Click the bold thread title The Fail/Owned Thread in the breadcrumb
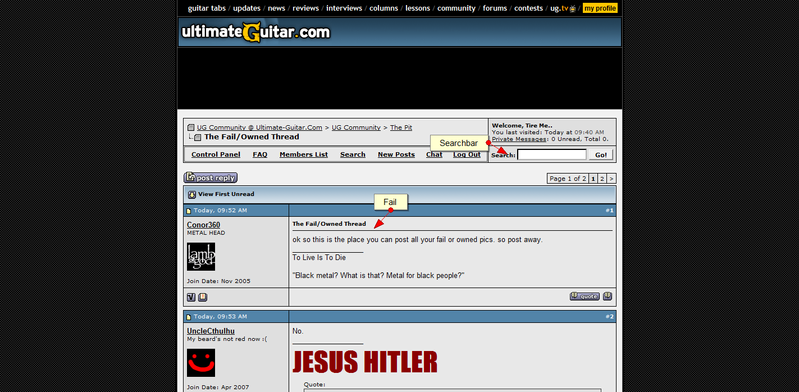Viewport: 799px width, 392px height. 252,137
